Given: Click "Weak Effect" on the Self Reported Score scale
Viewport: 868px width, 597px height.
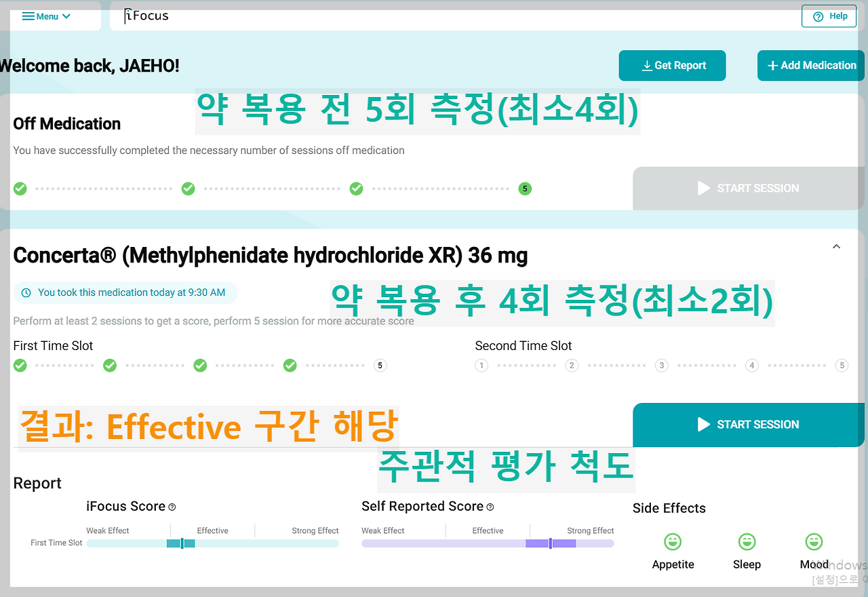Looking at the screenshot, I should [383, 531].
